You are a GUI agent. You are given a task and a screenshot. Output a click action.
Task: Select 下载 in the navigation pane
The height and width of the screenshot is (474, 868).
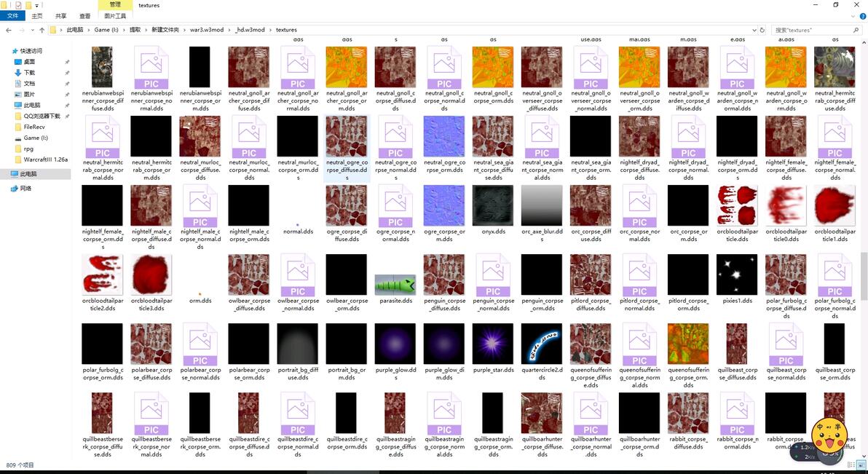[x=29, y=73]
